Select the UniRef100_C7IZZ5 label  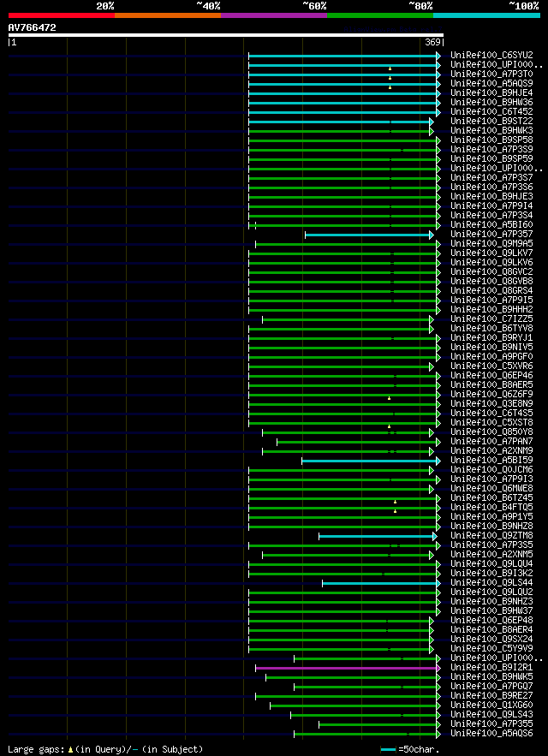pos(491,318)
